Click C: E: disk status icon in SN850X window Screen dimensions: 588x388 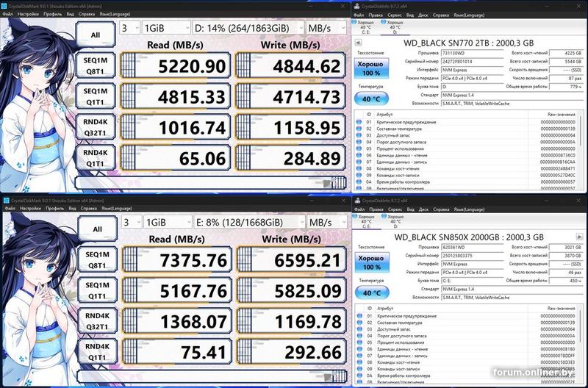[x=355, y=216]
